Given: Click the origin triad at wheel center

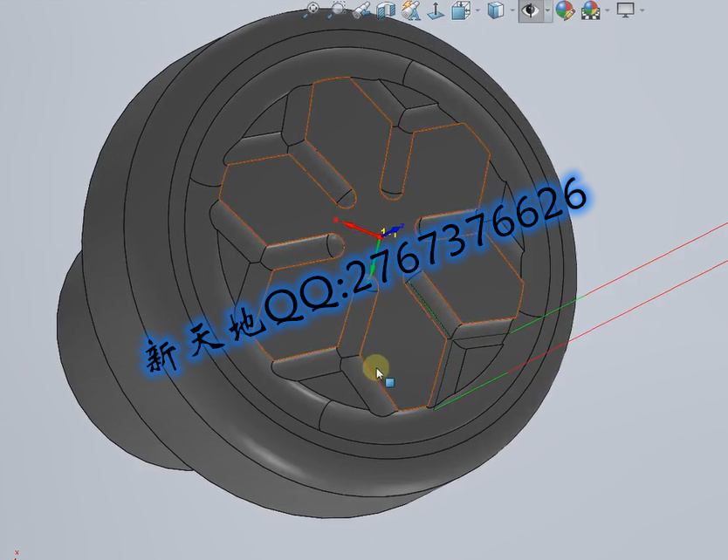Looking at the screenshot, I should click(x=382, y=234).
